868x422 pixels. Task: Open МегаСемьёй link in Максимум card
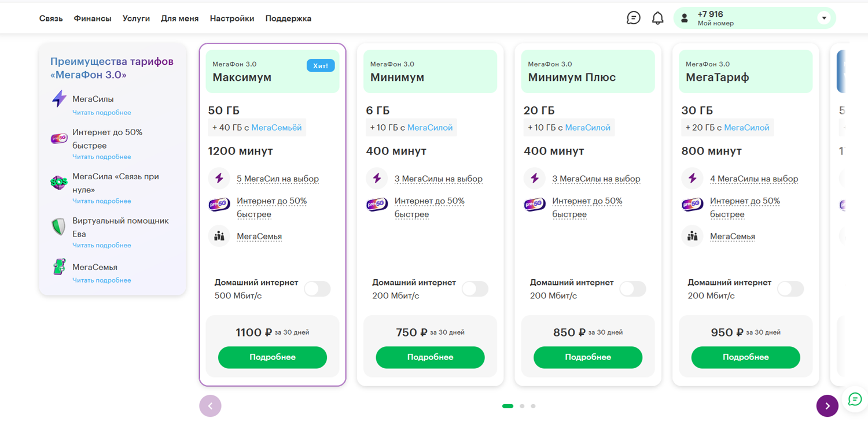tap(277, 128)
